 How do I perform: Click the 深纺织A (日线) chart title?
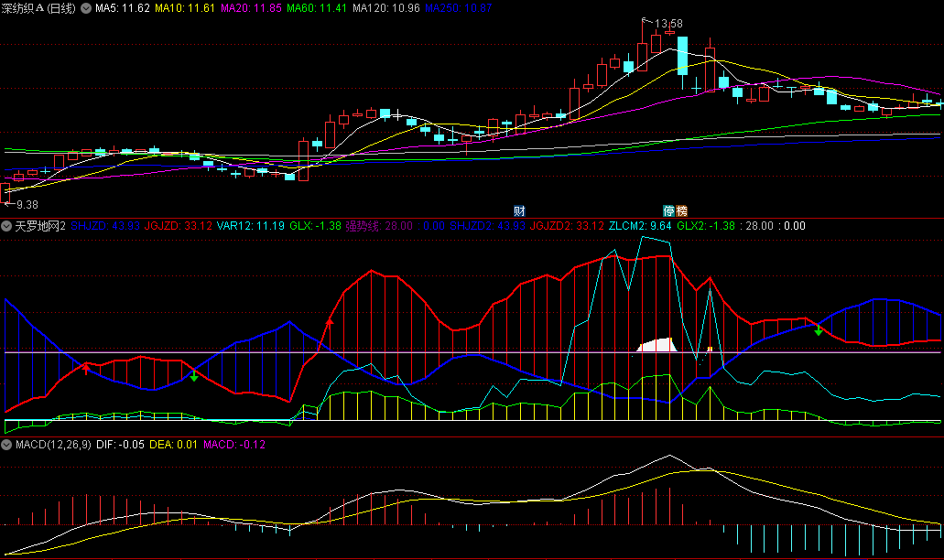[x=38, y=8]
